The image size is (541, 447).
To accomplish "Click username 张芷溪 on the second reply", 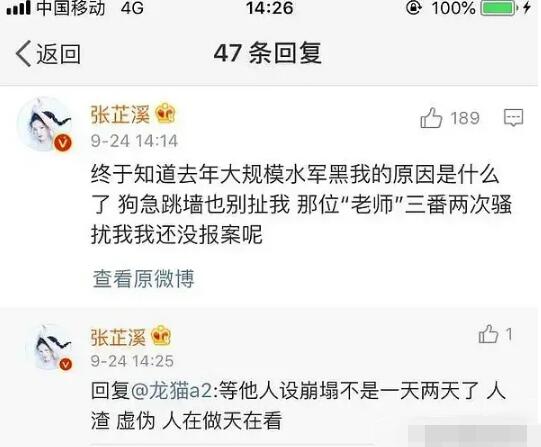I will tap(118, 337).
